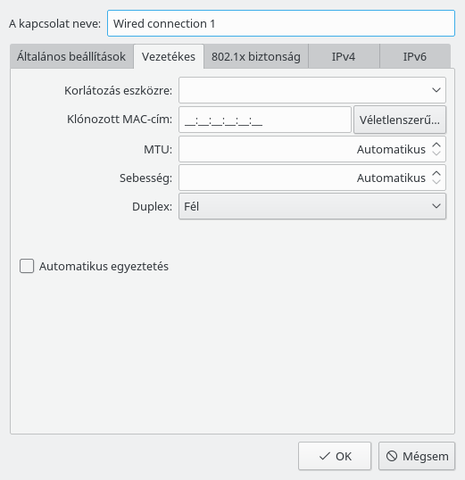Click into the Klónozott MAC-cím field
The height and width of the screenshot is (480, 465).
(265, 119)
